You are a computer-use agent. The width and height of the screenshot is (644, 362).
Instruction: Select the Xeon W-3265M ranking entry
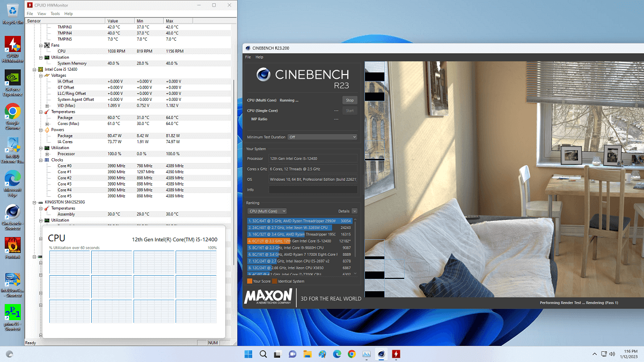[x=299, y=227]
